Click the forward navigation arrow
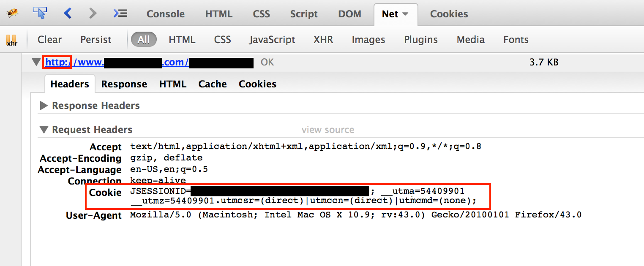 [92, 13]
